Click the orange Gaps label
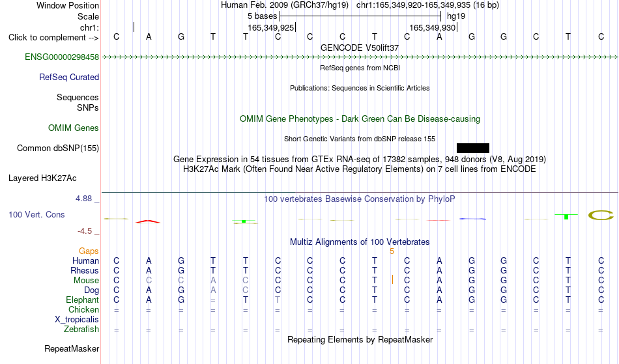The width and height of the screenshot is (619, 364). (89, 251)
